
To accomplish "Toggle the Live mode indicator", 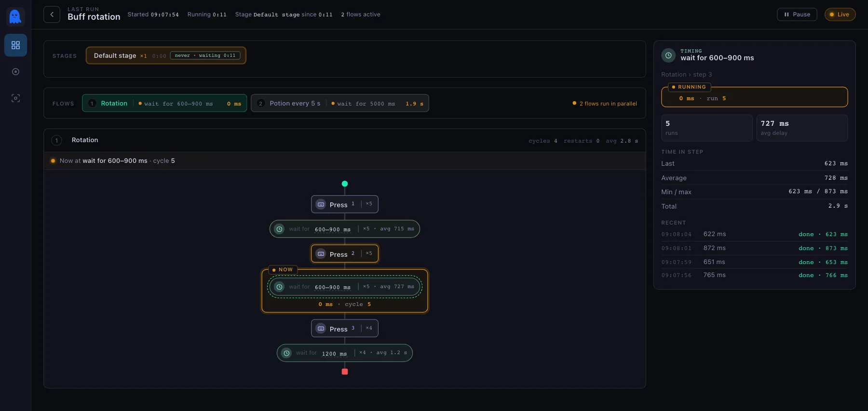I will pos(840,14).
